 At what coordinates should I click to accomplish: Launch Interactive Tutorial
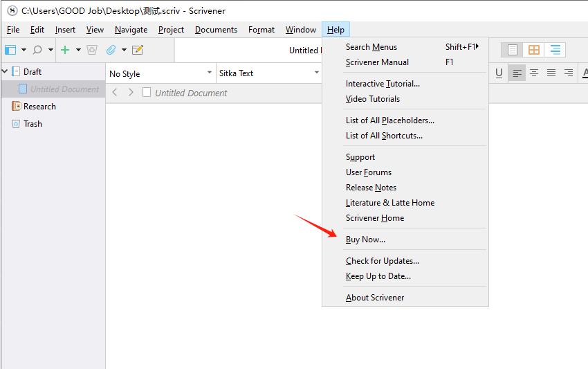click(405, 84)
